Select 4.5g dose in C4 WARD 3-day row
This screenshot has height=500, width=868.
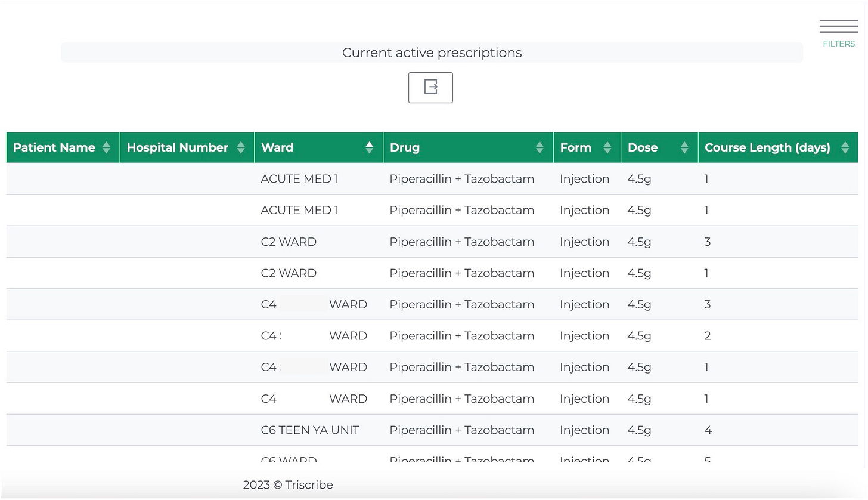point(639,304)
